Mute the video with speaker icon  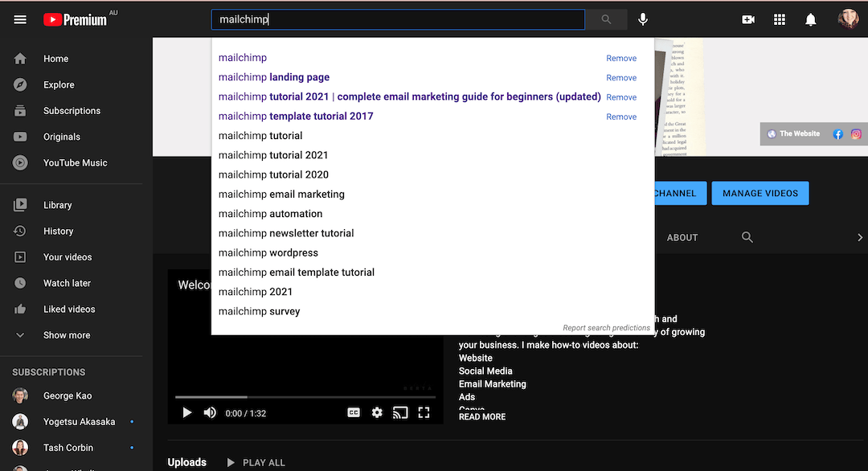[x=210, y=413]
